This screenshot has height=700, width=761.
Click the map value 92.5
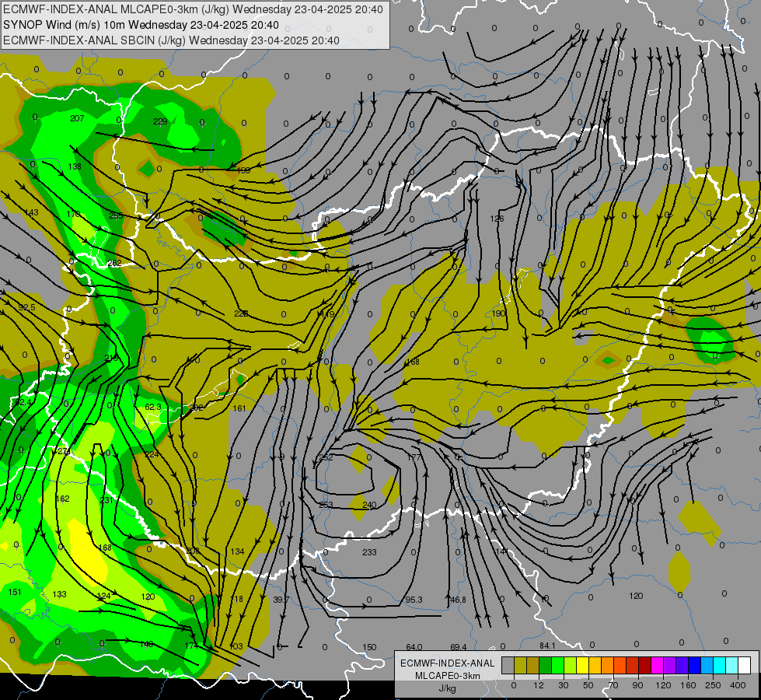click(x=26, y=307)
